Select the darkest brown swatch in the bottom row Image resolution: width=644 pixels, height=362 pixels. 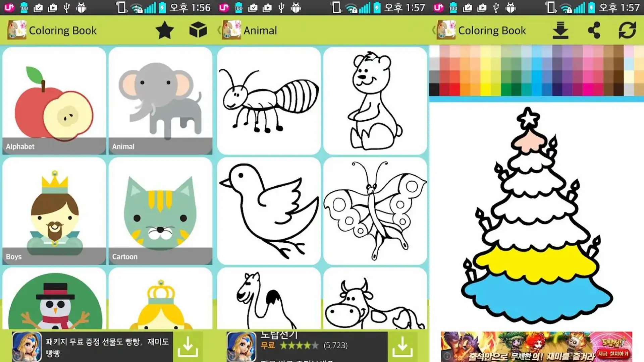[619, 89]
